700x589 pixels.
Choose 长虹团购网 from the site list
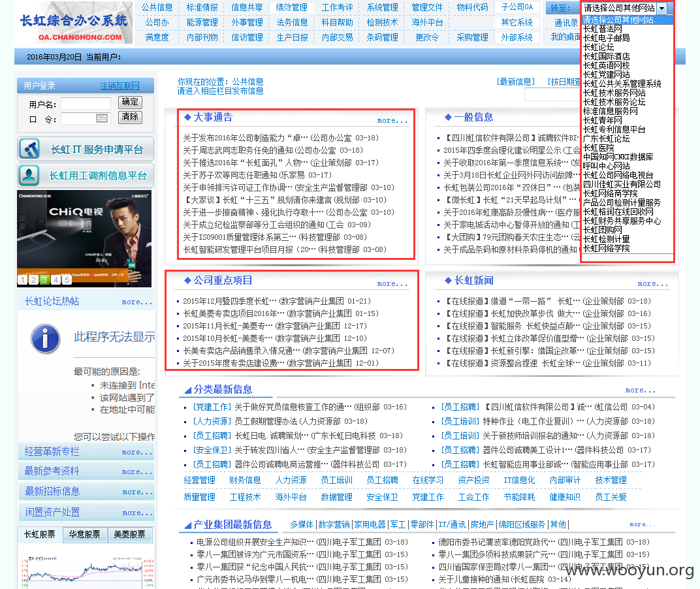[602, 230]
